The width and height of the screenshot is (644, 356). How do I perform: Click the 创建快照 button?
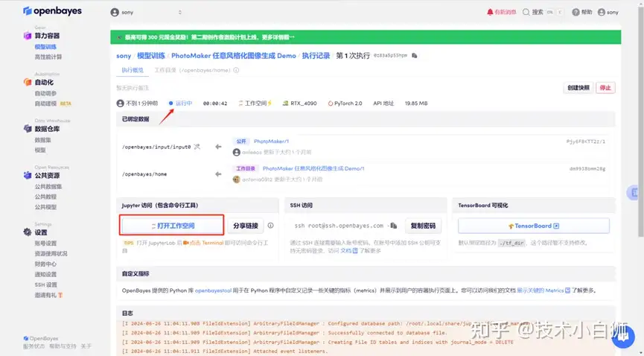[x=578, y=88]
